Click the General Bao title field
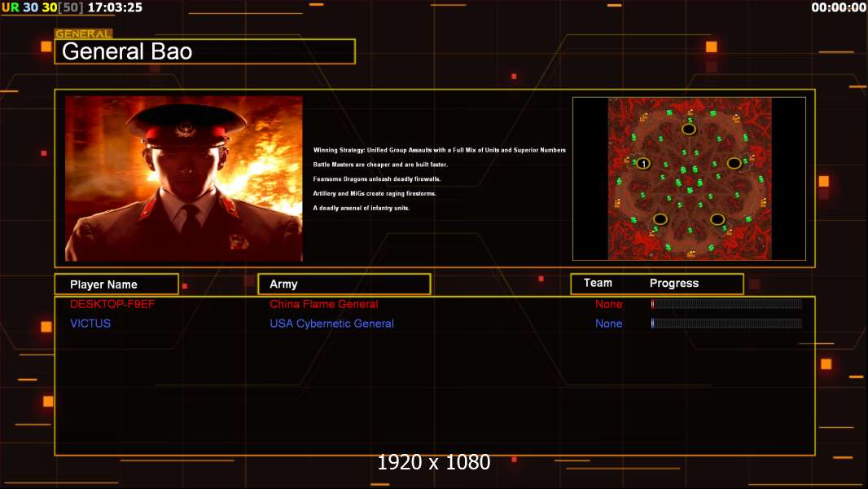868x489 pixels. (x=205, y=51)
